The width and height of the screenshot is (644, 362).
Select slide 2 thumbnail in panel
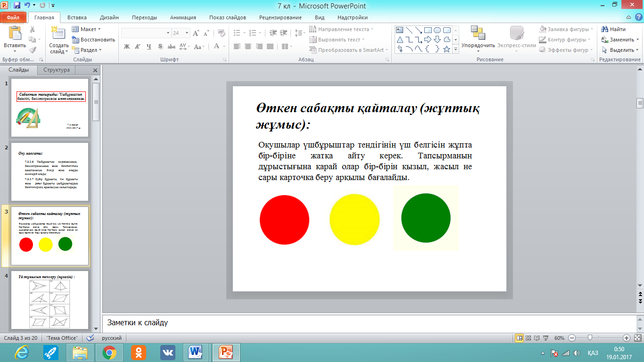(x=50, y=172)
